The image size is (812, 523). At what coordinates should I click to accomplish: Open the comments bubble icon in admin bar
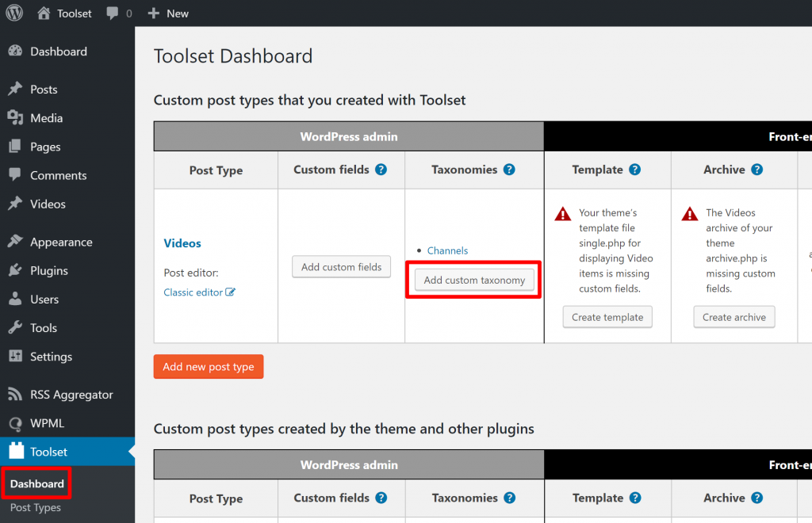112,13
